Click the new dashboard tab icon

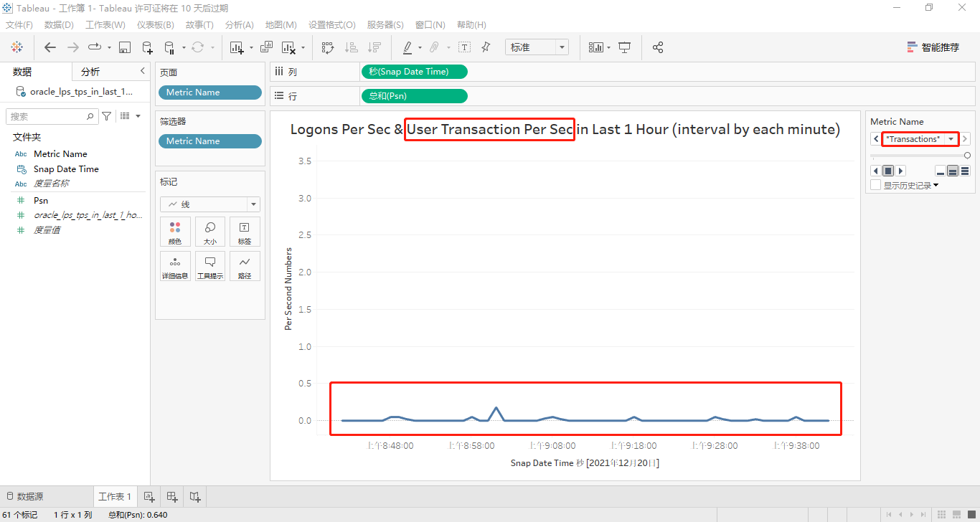172,496
